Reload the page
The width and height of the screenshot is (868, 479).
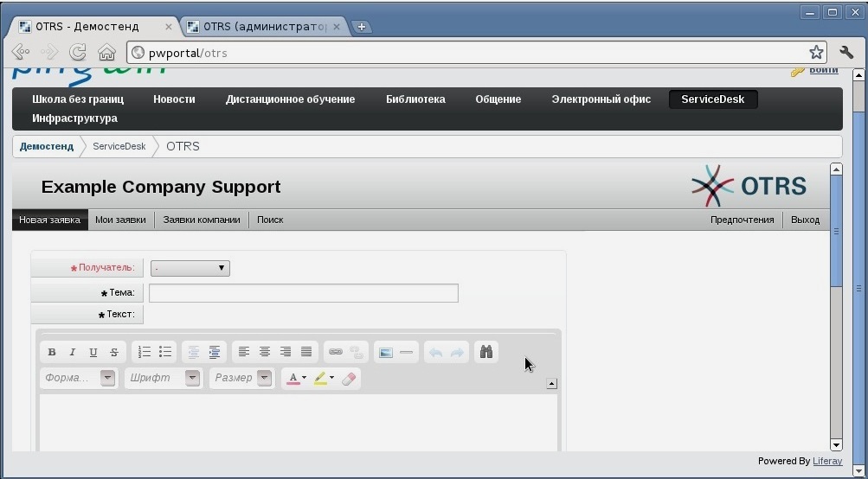click(x=78, y=53)
